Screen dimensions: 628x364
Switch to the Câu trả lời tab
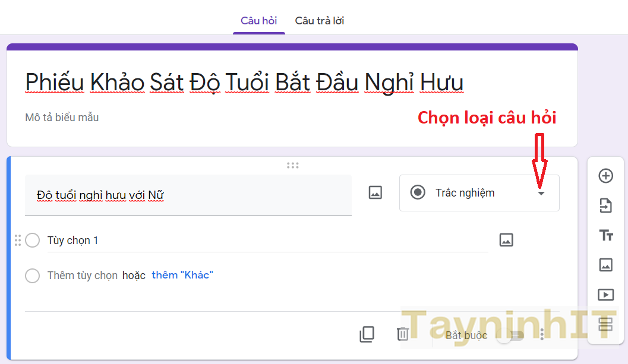(x=319, y=21)
